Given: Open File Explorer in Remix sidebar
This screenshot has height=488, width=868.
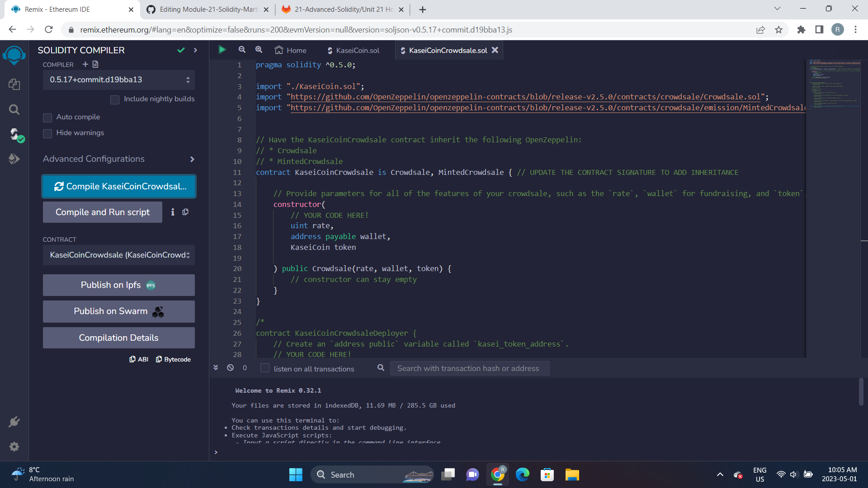Looking at the screenshot, I should [14, 84].
